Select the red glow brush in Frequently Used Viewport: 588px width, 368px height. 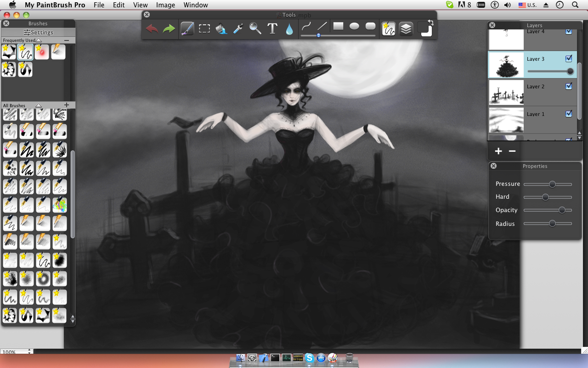(x=42, y=52)
